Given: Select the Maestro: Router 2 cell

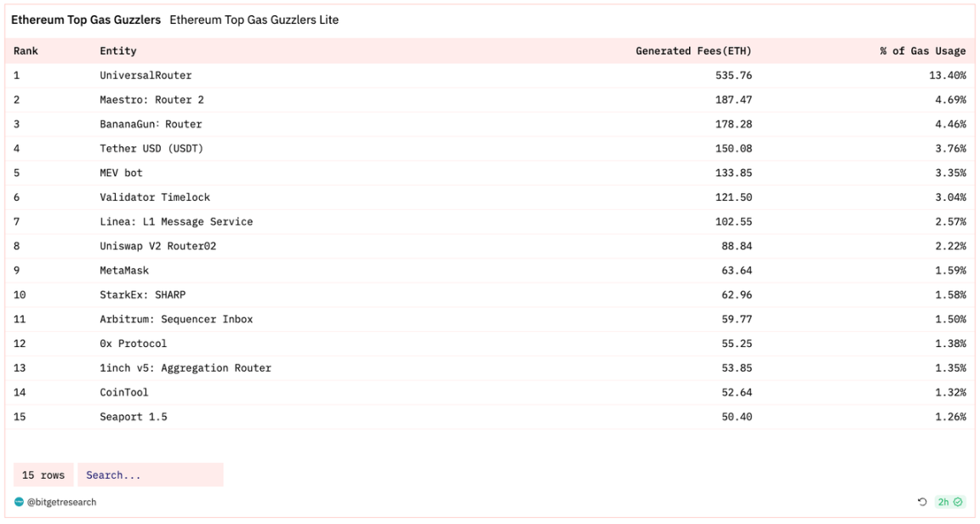Looking at the screenshot, I should coord(152,100).
